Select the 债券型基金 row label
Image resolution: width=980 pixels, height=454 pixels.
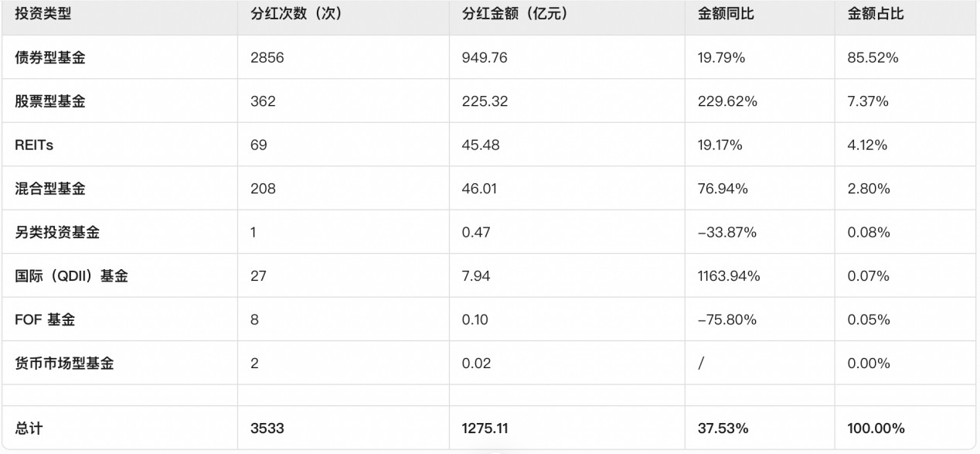pos(50,57)
